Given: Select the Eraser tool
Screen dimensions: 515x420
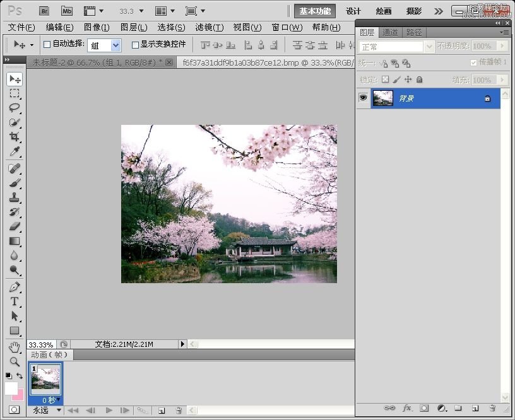Looking at the screenshot, I should 15,226.
